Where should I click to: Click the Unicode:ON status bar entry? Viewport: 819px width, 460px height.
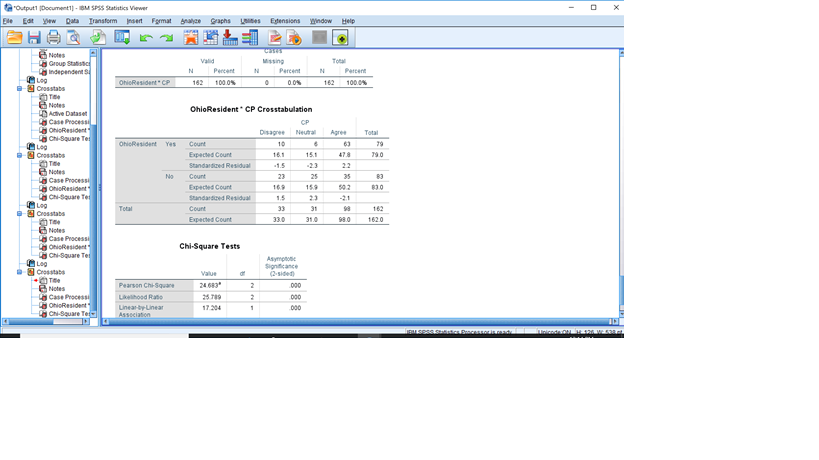coord(554,332)
